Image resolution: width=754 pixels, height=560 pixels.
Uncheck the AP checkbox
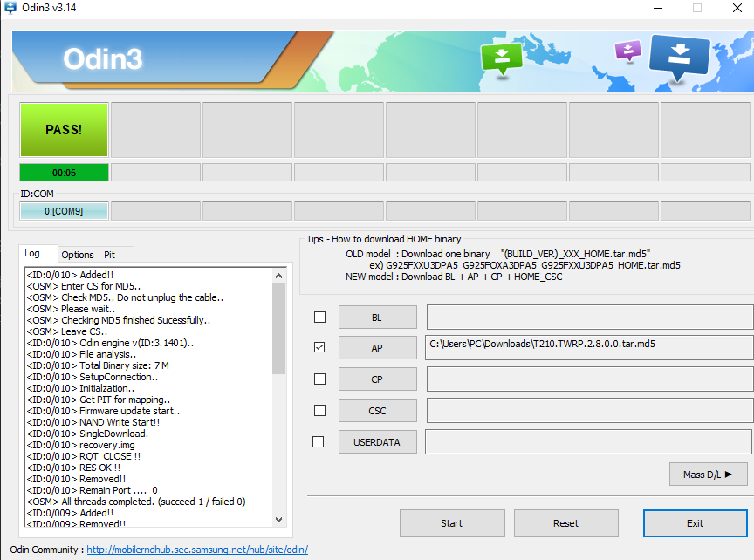coord(319,347)
